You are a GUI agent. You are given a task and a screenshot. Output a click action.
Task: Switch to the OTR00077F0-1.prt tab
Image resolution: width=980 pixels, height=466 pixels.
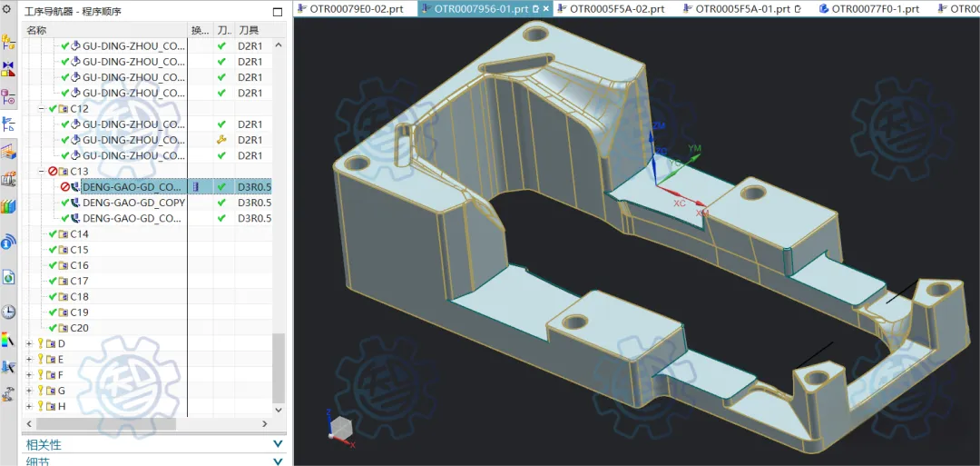click(868, 8)
